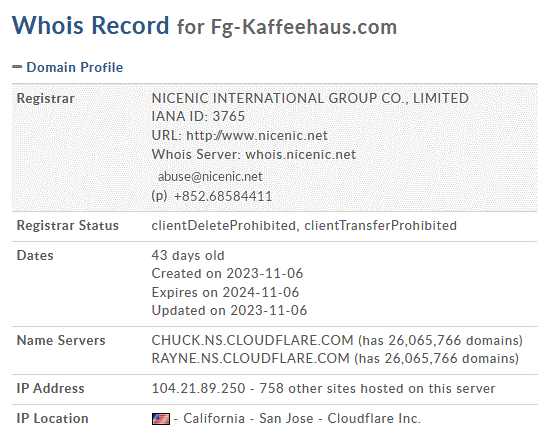This screenshot has height=427, width=539.
Task: Click the Whois Record page heading
Action: (x=91, y=25)
